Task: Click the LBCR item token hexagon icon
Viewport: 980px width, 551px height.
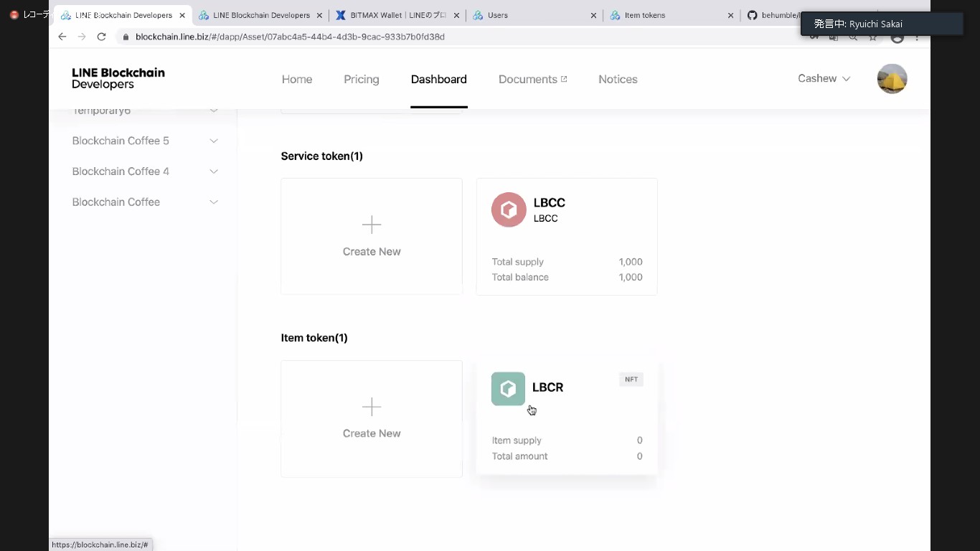Action: (x=508, y=388)
